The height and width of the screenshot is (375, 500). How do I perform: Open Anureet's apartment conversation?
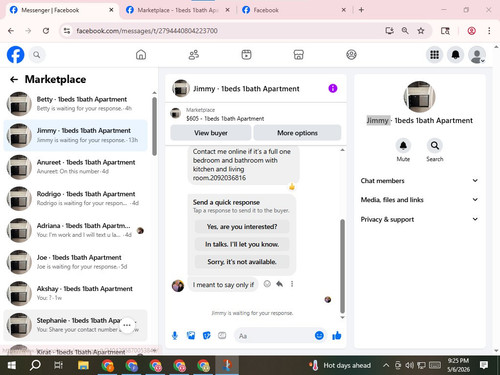pos(75,167)
